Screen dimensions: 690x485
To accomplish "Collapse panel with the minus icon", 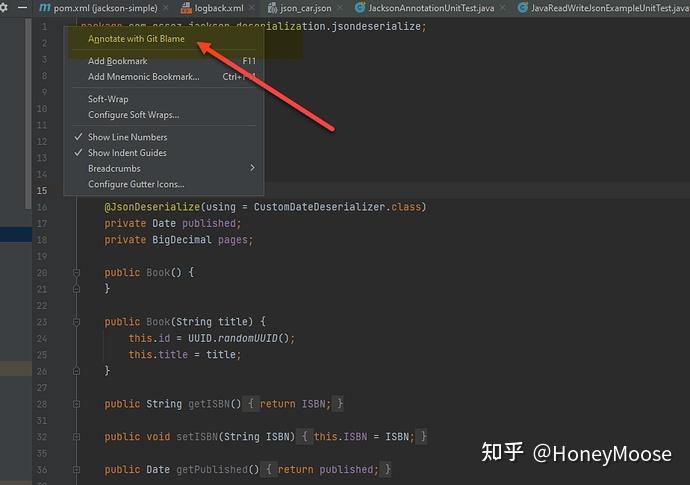I will 22,7.
